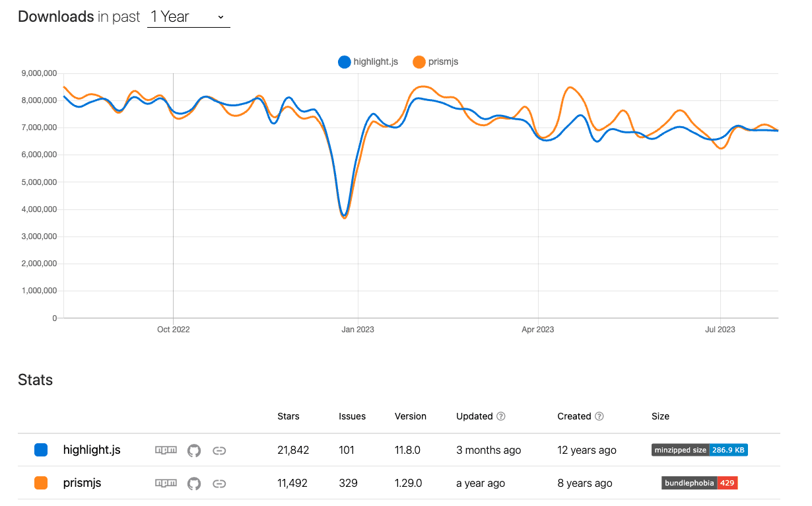Click the help icon next to Created
The height and width of the screenshot is (506, 812).
coord(599,416)
